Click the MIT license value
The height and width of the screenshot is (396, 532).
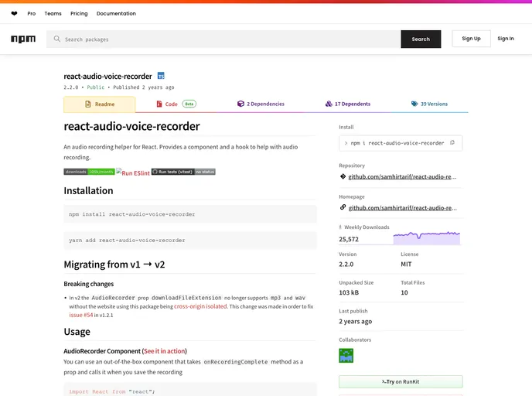[x=406, y=265]
